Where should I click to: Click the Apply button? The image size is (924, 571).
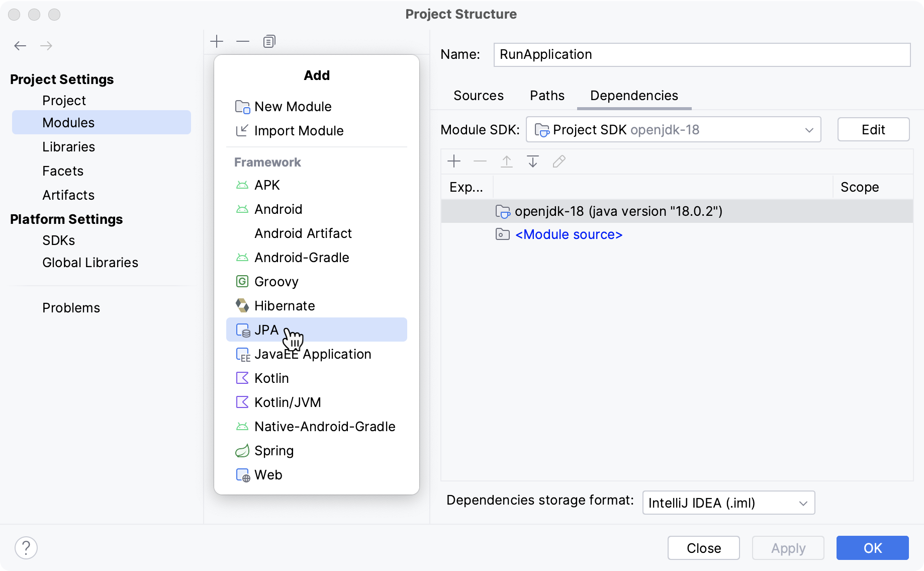pos(787,548)
